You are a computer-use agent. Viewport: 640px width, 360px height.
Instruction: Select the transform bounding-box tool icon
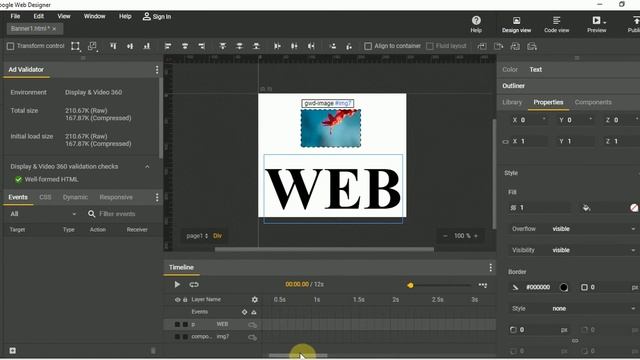pos(76,46)
